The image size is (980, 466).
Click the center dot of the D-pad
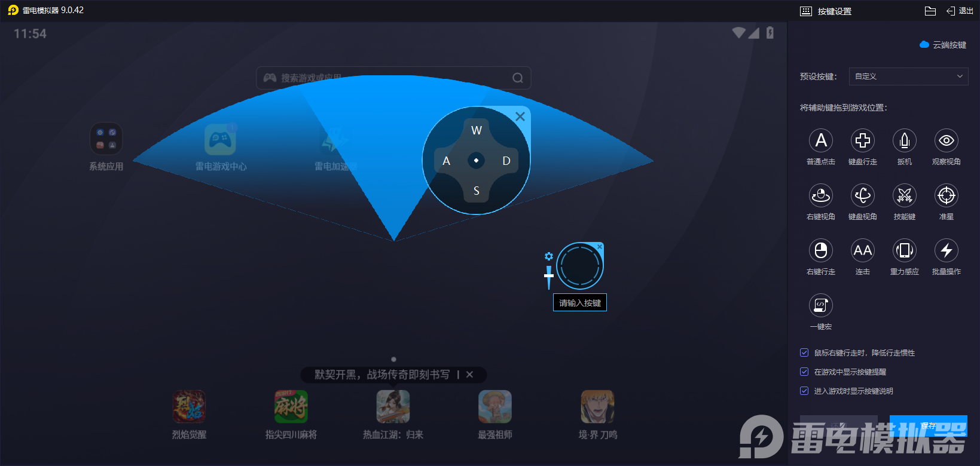[x=477, y=161]
